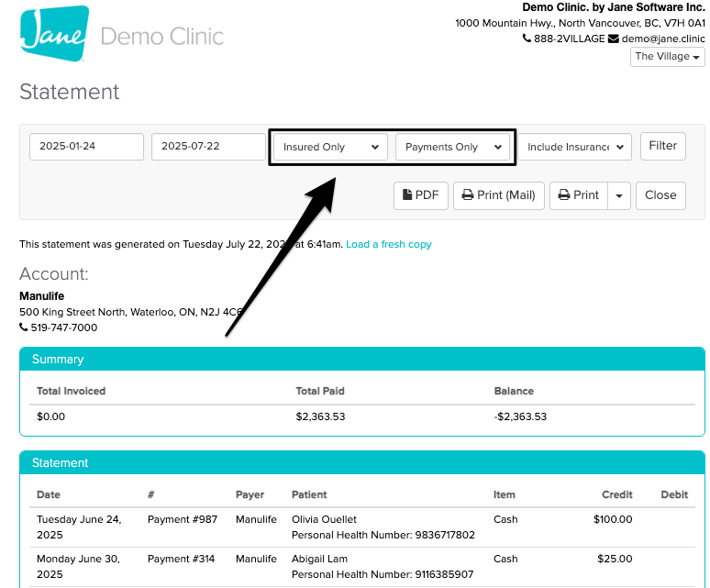The height and width of the screenshot is (588, 710).
Task: Open the Payments Only dropdown
Action: (x=452, y=147)
